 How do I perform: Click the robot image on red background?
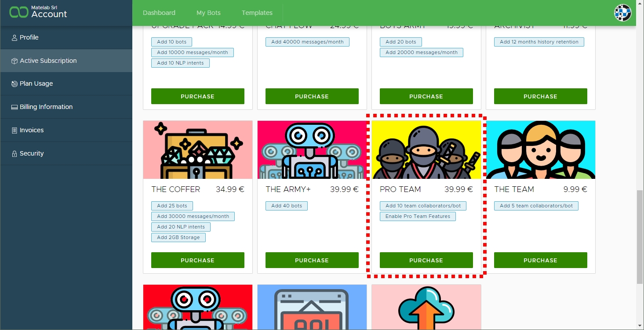coord(198,307)
